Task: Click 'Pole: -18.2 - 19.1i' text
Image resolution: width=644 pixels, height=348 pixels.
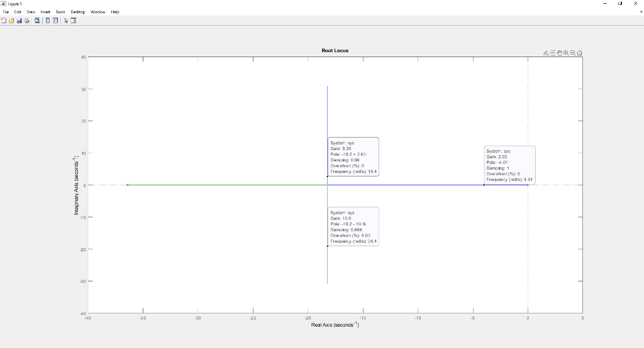Action: pyautogui.click(x=348, y=224)
